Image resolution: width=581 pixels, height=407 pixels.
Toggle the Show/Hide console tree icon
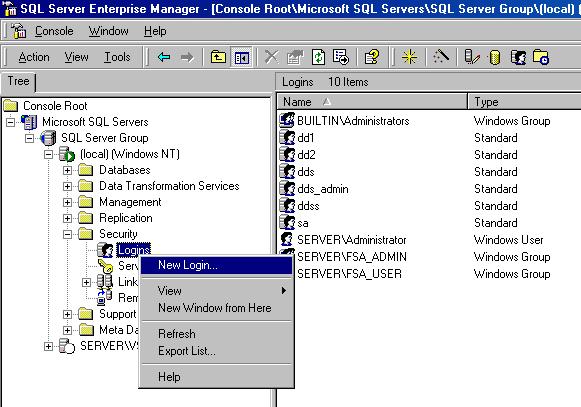(x=242, y=57)
